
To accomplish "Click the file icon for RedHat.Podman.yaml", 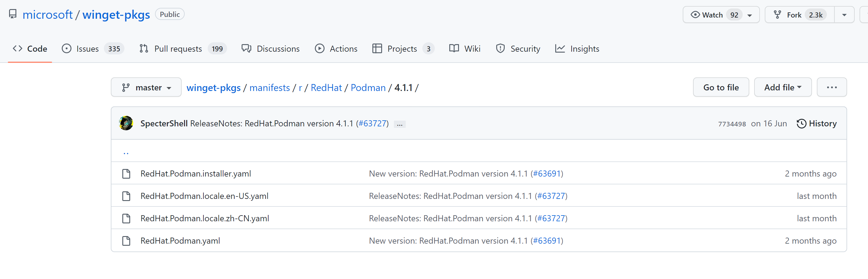I will 126,241.
